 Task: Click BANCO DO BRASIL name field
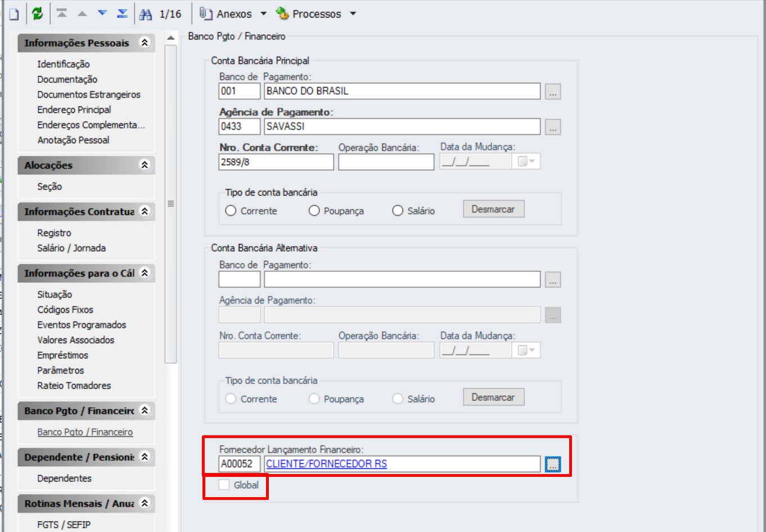pos(402,91)
